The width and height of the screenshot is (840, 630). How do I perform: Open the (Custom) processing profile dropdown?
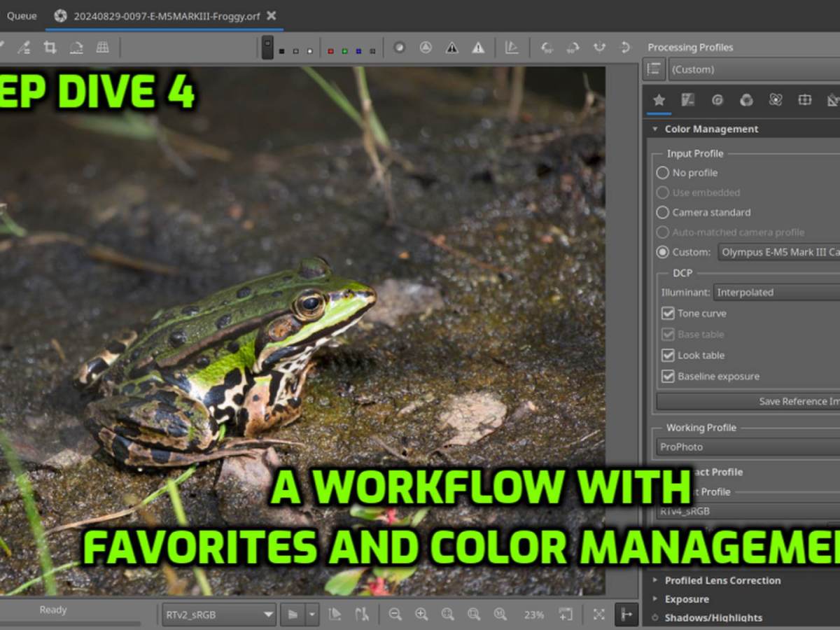754,69
